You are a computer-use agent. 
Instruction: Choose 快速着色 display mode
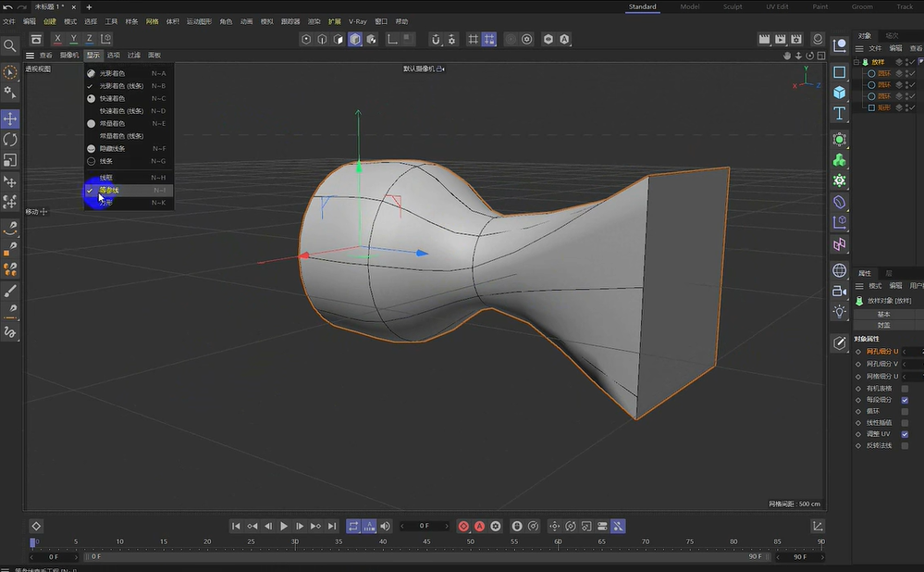click(129, 98)
